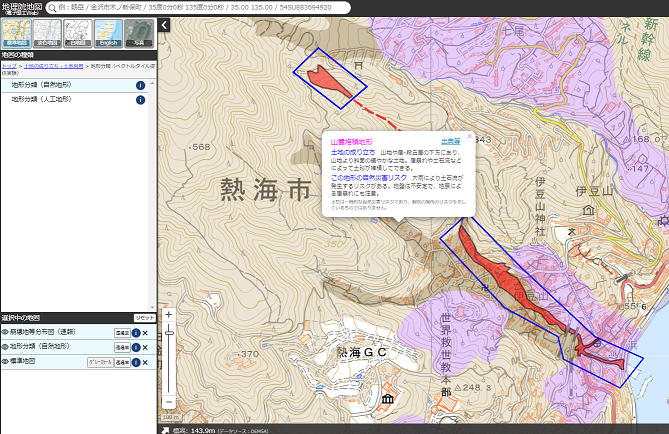Viewport: 669px width, 434px height.
Task: Select the 標準地図 basemap thumbnail
Action: point(17,33)
